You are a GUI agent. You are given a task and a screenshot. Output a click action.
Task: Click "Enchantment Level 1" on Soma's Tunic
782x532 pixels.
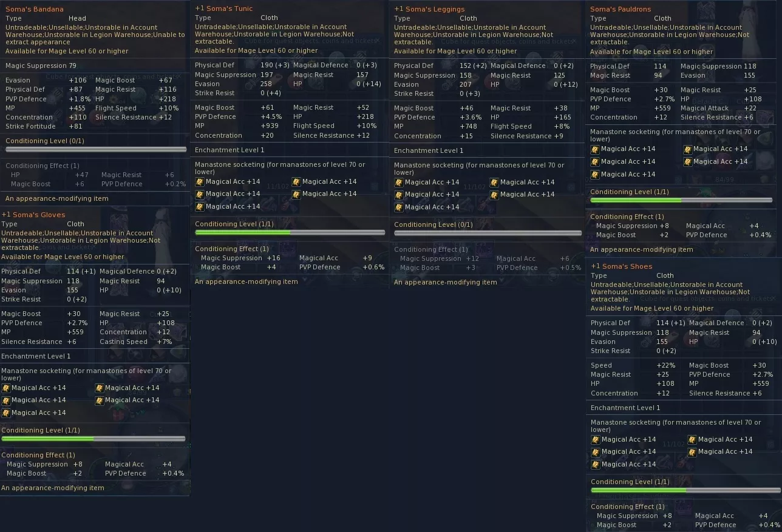click(x=229, y=150)
